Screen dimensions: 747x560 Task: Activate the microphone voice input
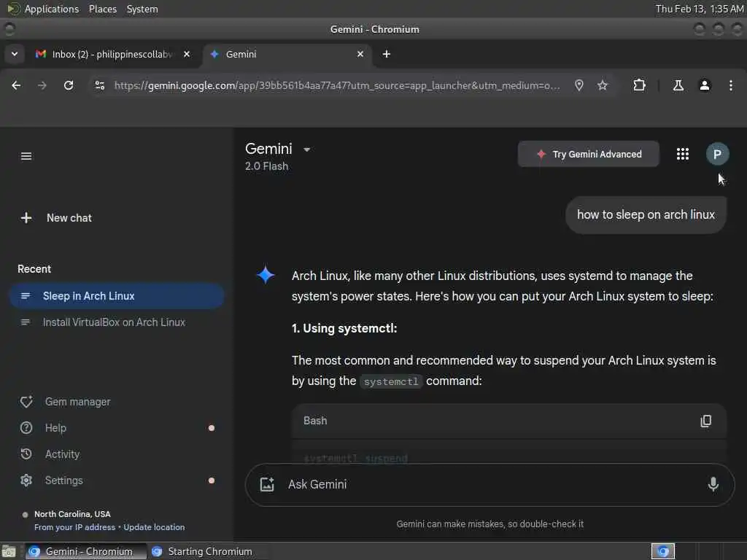713,484
